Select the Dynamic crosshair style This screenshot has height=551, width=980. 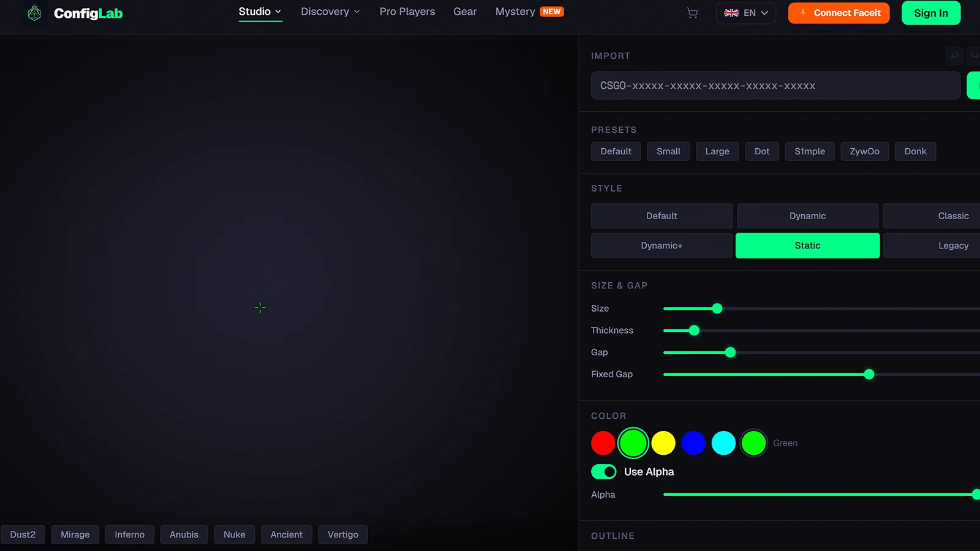coord(807,216)
